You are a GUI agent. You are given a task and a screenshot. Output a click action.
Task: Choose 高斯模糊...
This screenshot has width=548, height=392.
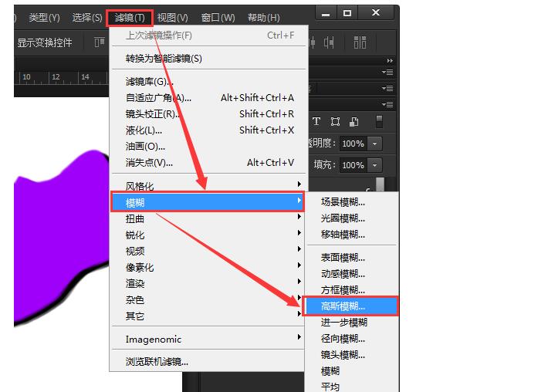point(350,306)
